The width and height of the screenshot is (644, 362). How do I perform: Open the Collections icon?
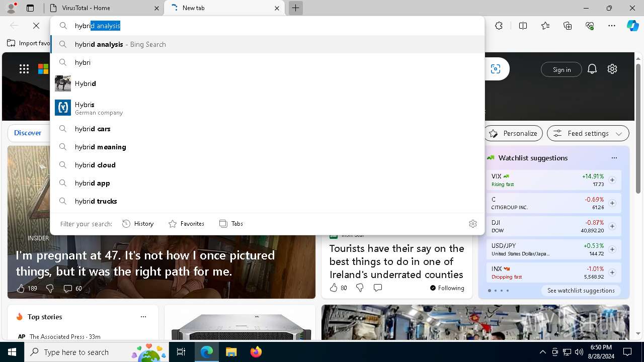[x=568, y=26]
